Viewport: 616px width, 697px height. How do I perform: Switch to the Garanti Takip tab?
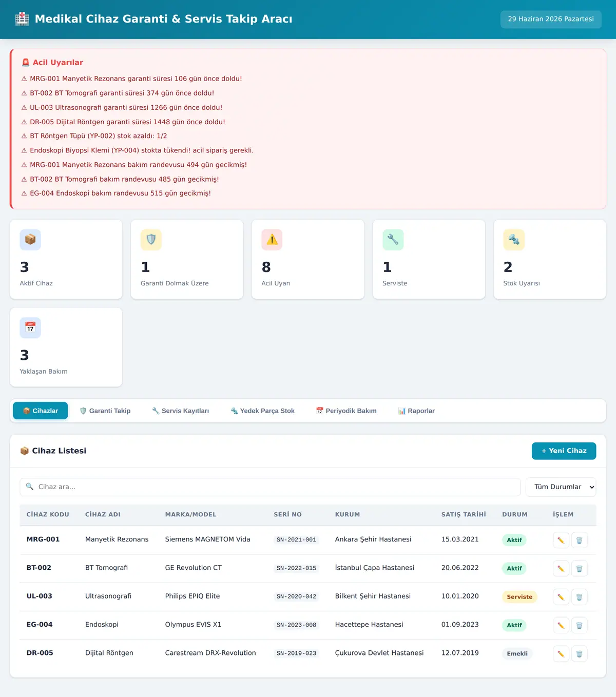pyautogui.click(x=105, y=411)
